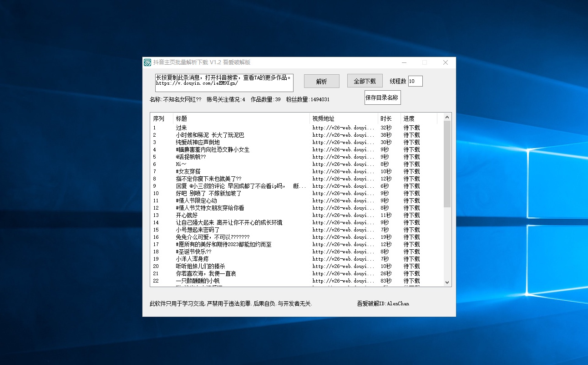588x365 pixels.
Task: Click the 视频地址 column header
Action: (x=344, y=118)
